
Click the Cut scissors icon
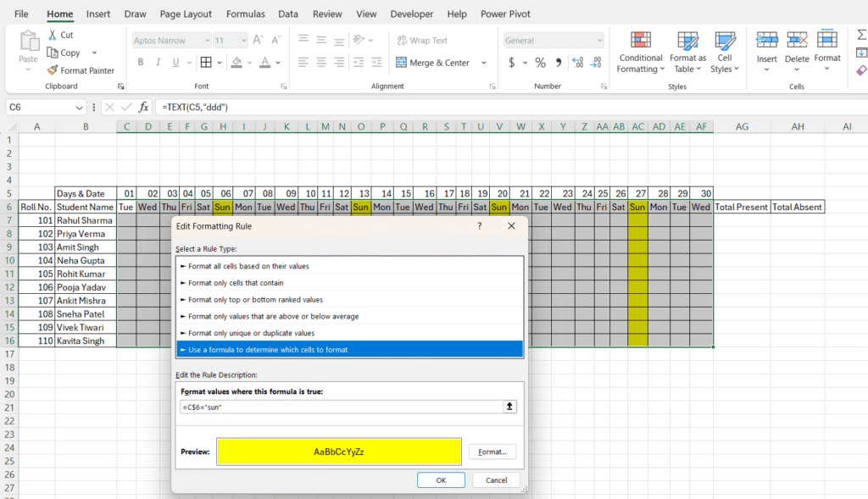click(x=53, y=35)
